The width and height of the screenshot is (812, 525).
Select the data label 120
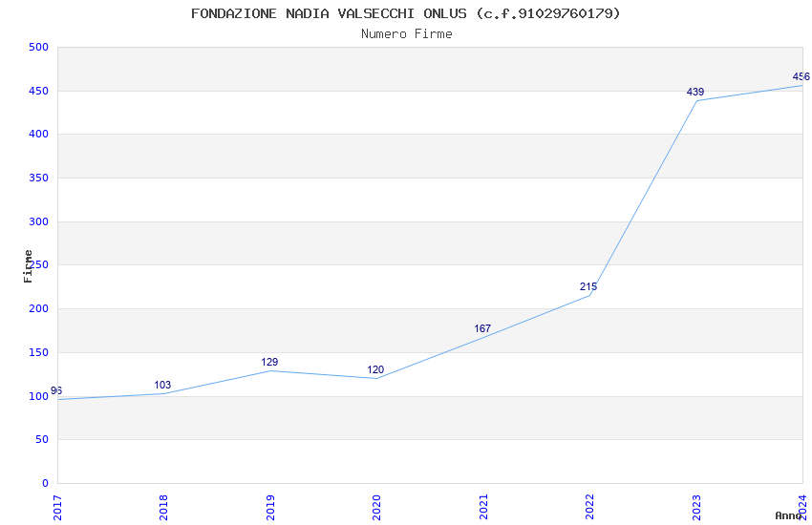coord(375,369)
